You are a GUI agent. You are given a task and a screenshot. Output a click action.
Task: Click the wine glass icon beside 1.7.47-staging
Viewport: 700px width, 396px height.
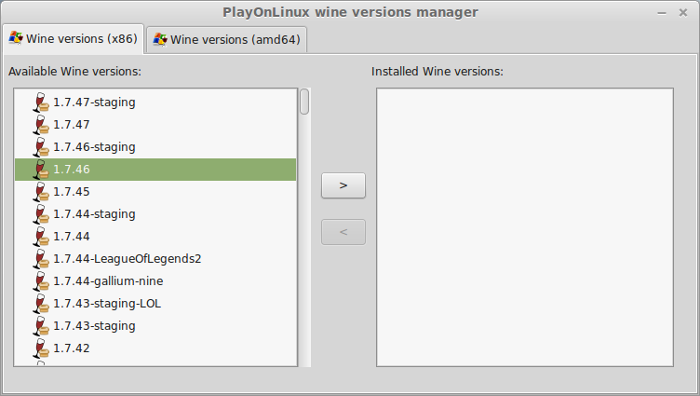(41, 102)
